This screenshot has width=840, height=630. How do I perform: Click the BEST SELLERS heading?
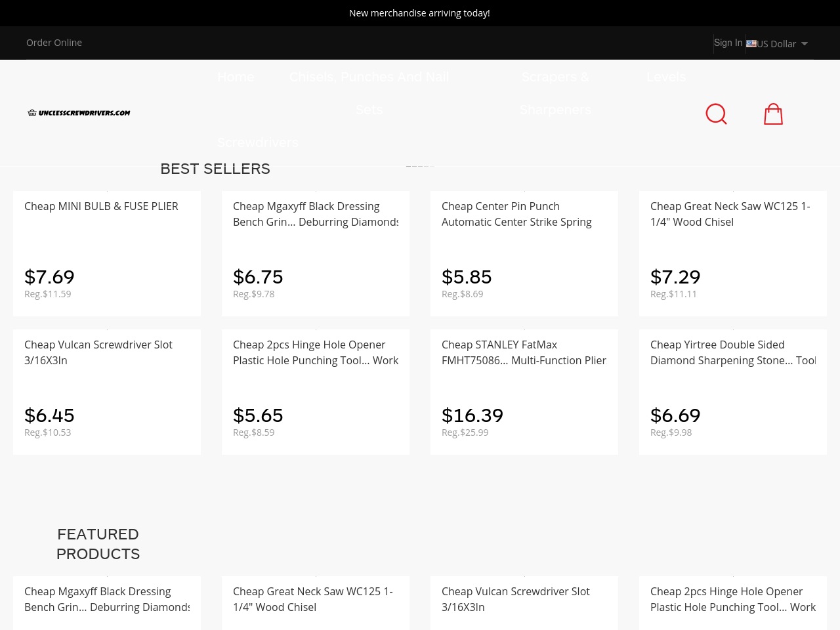click(215, 169)
